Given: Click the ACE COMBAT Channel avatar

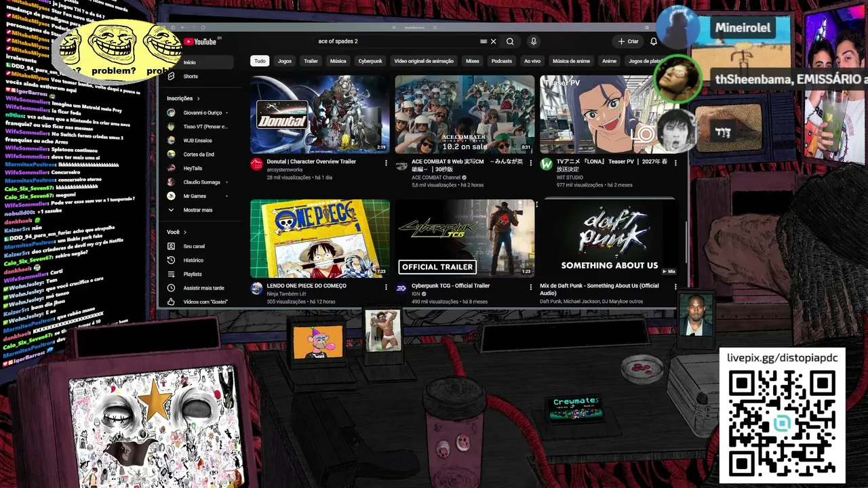Looking at the screenshot, I should [x=401, y=165].
